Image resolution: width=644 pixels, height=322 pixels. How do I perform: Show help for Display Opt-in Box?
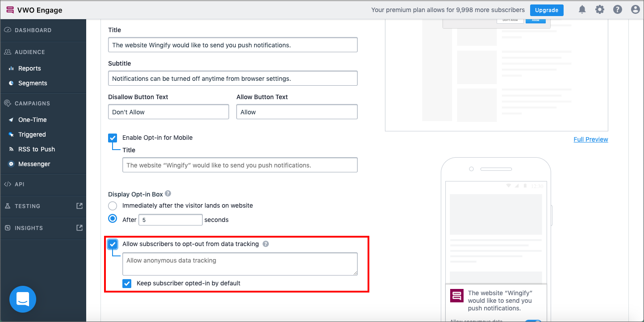168,194
